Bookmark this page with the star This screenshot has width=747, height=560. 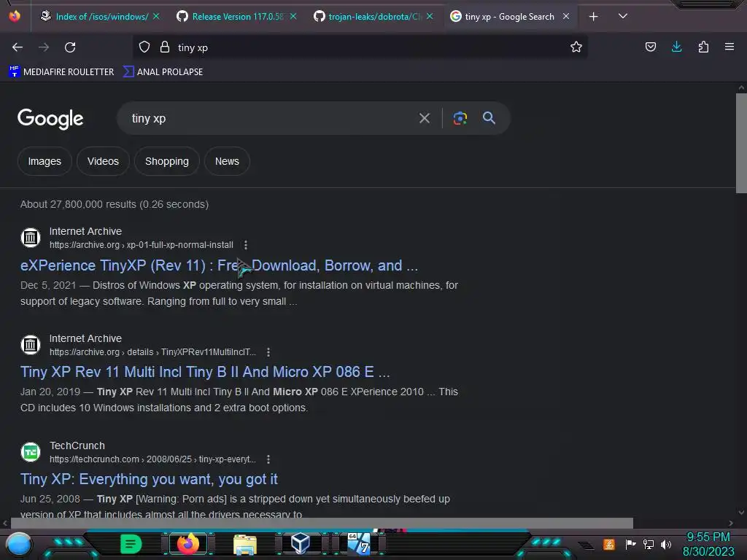[x=576, y=47]
